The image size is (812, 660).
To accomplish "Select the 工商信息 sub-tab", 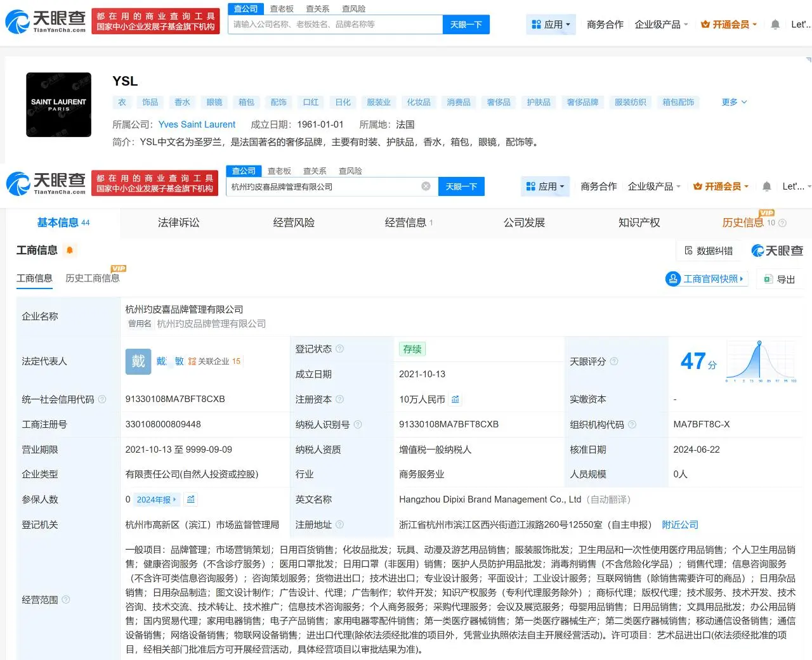I will click(34, 278).
